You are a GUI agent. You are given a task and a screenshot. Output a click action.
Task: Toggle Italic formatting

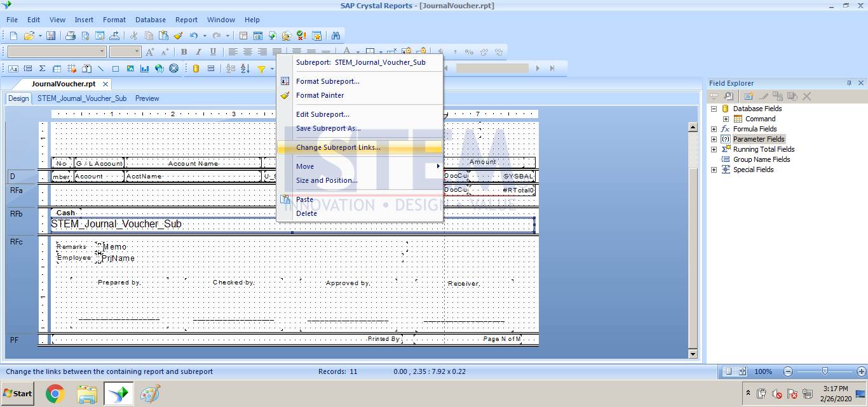pyautogui.click(x=198, y=52)
